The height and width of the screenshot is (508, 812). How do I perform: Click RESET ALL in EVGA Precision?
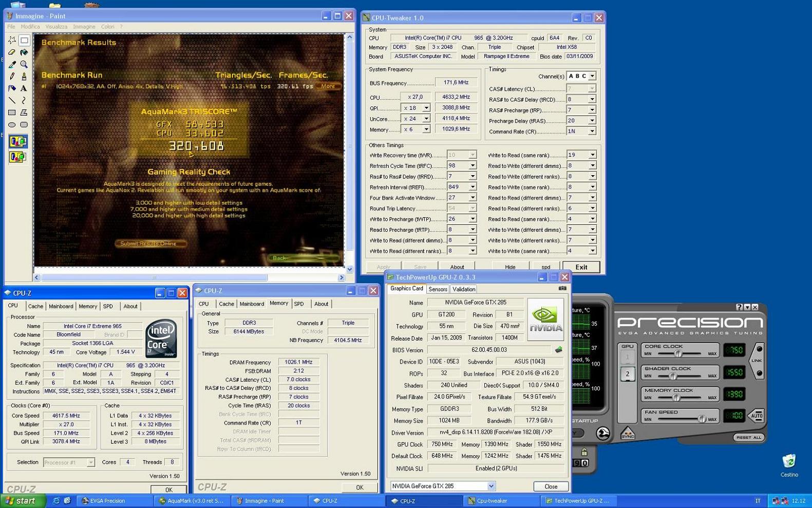748,438
